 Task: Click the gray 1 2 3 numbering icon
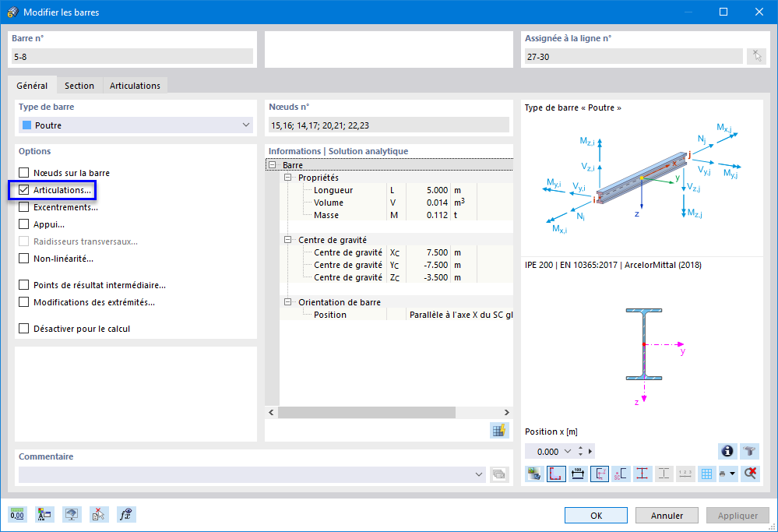pyautogui.click(x=685, y=474)
